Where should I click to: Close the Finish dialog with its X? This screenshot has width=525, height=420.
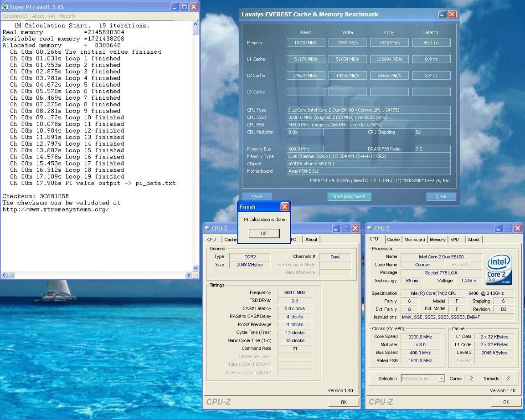[x=284, y=207]
